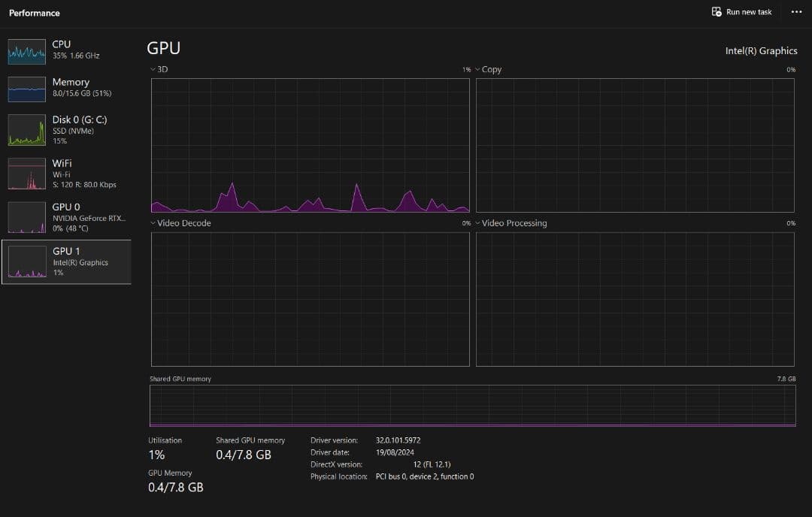
Task: Open the Copy engine selector dropdown
Action: [x=477, y=69]
